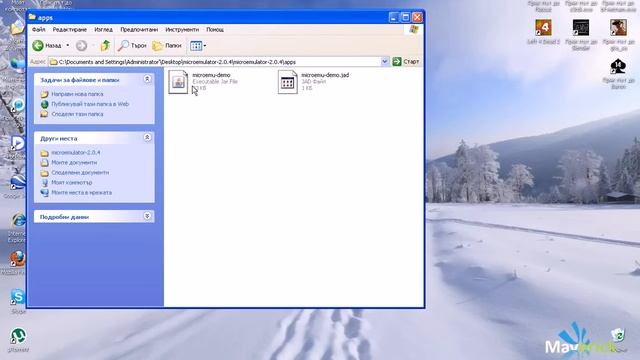
Task: Open the spade card game desktop shortcut
Action: click(x=618, y=66)
